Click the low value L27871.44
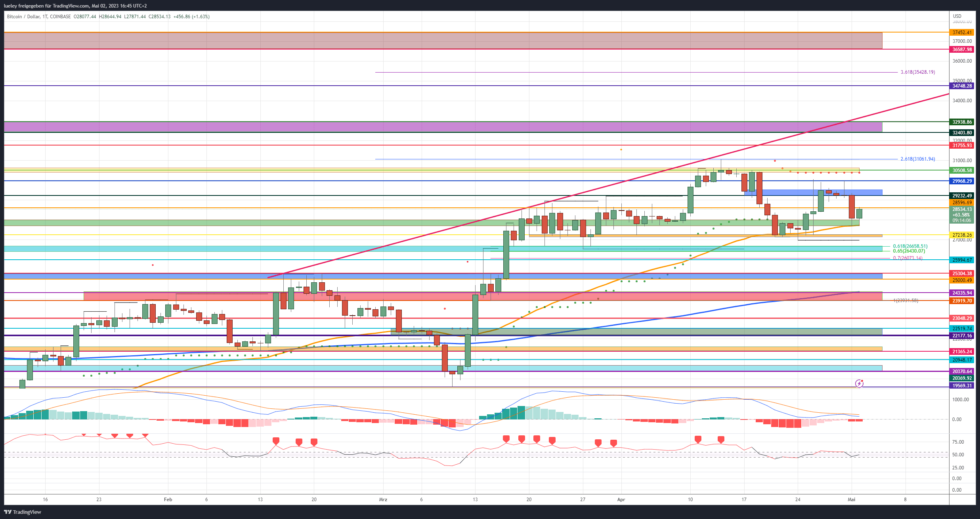The image size is (980, 519). pos(135,17)
